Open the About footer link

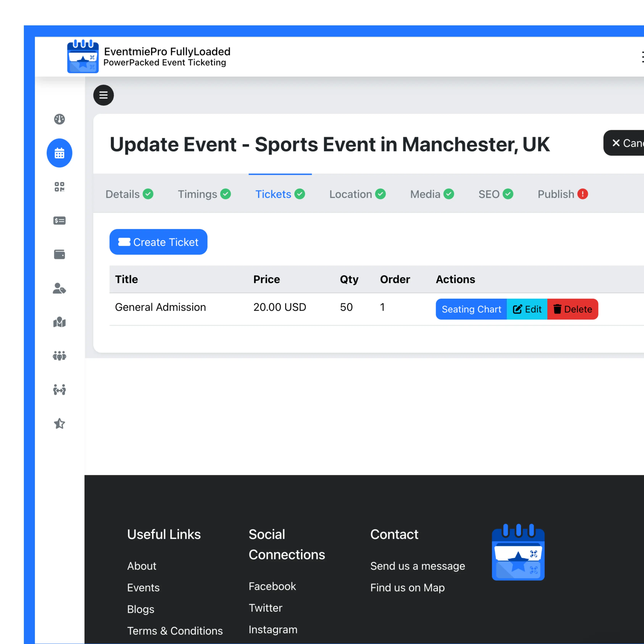[x=142, y=566]
